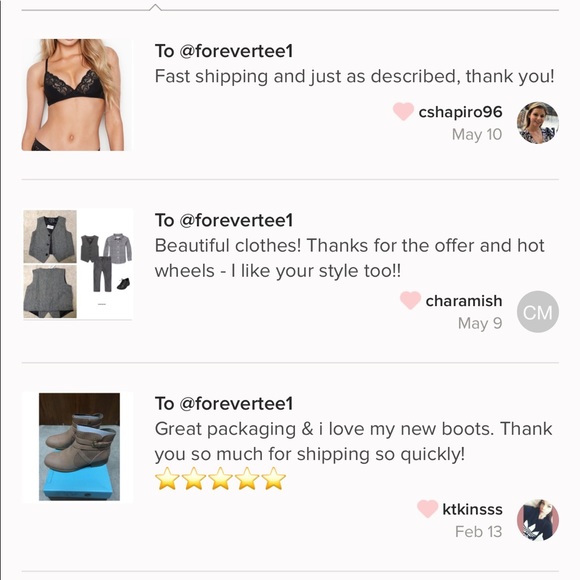
Task: View the gray vest outfit listing photo
Action: tap(78, 264)
